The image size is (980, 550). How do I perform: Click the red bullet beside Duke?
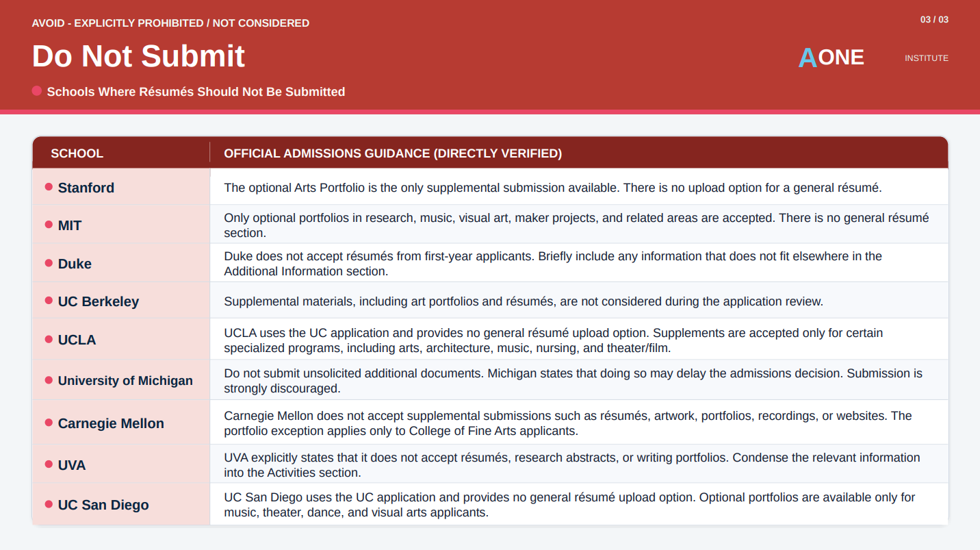[x=49, y=263]
